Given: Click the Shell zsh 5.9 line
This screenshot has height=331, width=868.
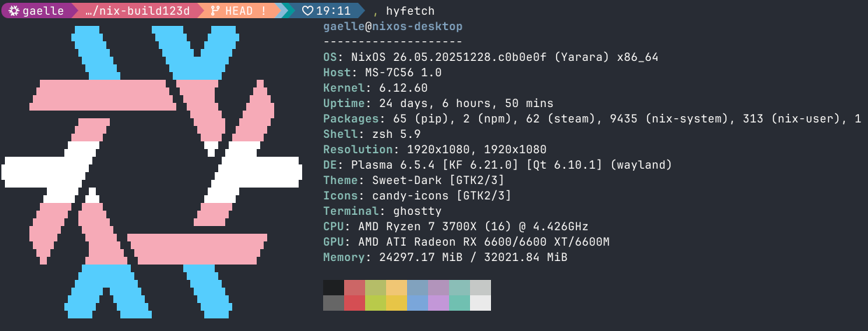Looking at the screenshot, I should 371,134.
